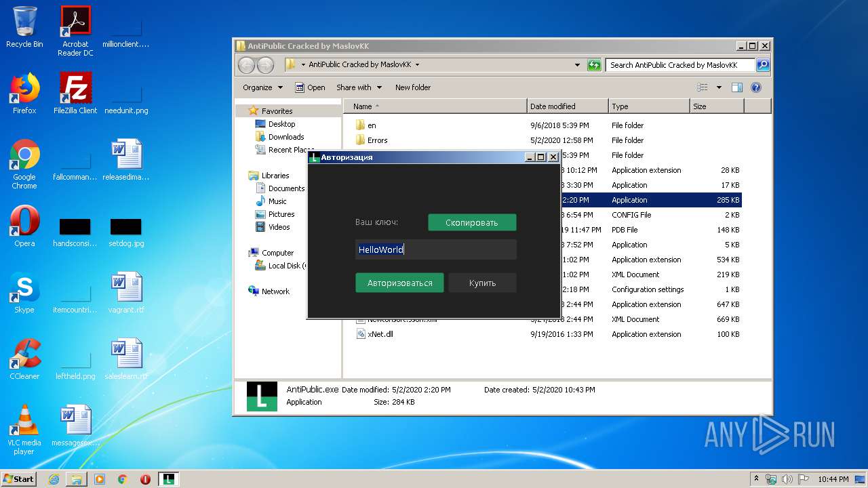Open address bar history dropdown arrow
868x488 pixels.
click(577, 65)
